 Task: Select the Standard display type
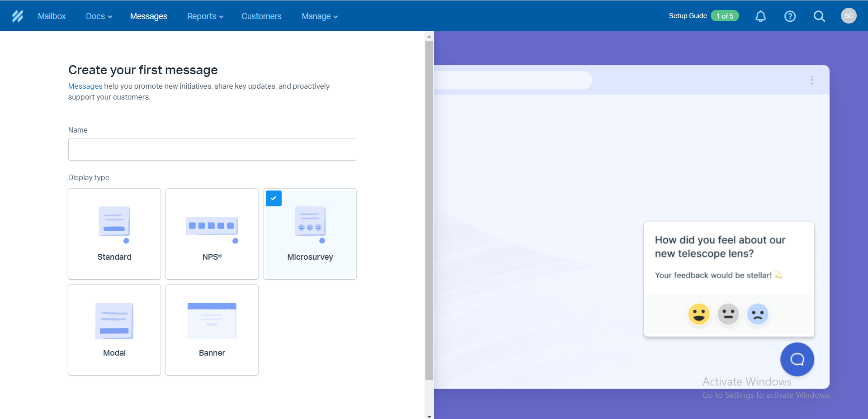click(x=114, y=234)
